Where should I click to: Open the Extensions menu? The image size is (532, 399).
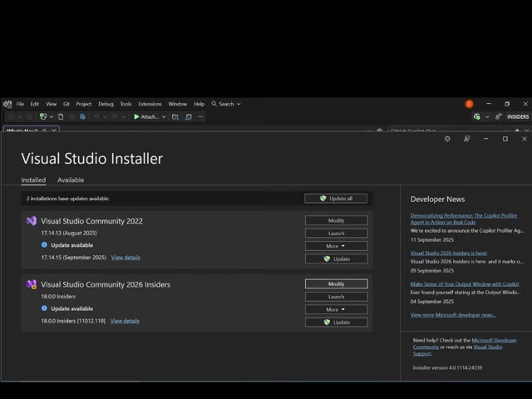point(150,104)
